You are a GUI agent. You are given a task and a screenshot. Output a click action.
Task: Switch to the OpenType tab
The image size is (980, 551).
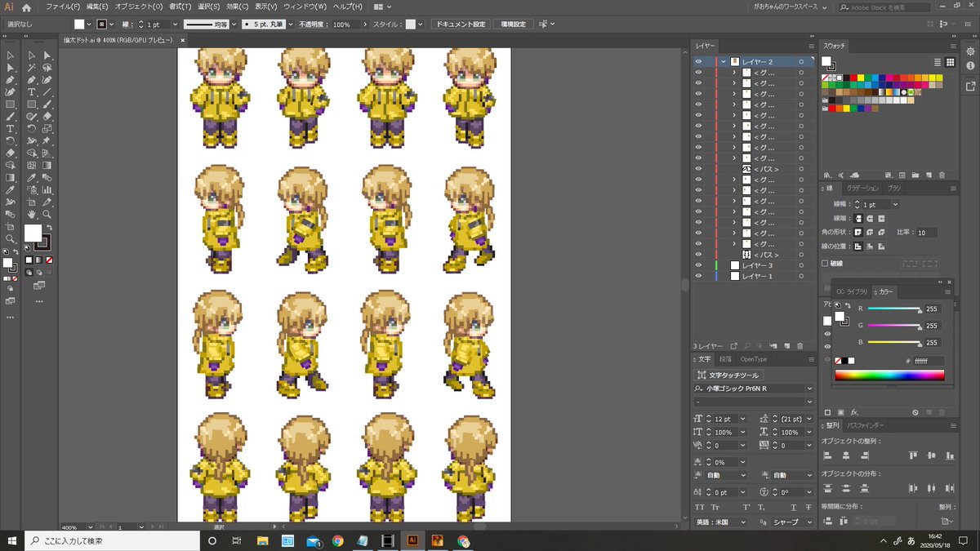(x=753, y=359)
